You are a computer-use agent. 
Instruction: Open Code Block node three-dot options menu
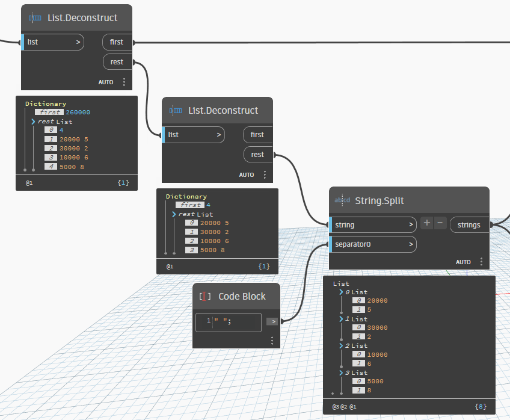(x=272, y=341)
